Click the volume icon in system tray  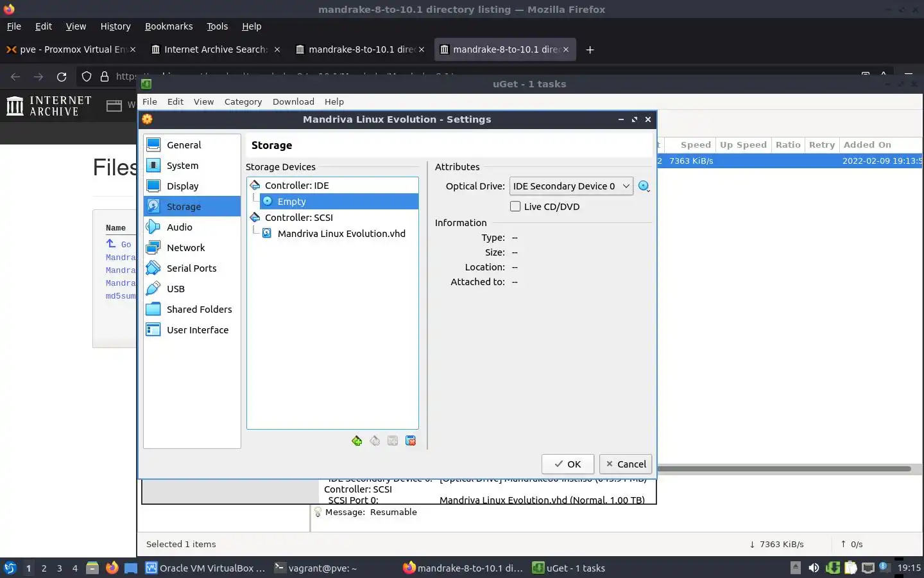point(814,568)
